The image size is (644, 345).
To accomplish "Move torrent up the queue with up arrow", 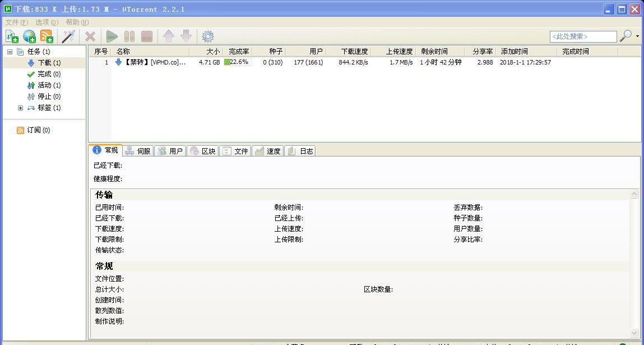I will point(168,36).
